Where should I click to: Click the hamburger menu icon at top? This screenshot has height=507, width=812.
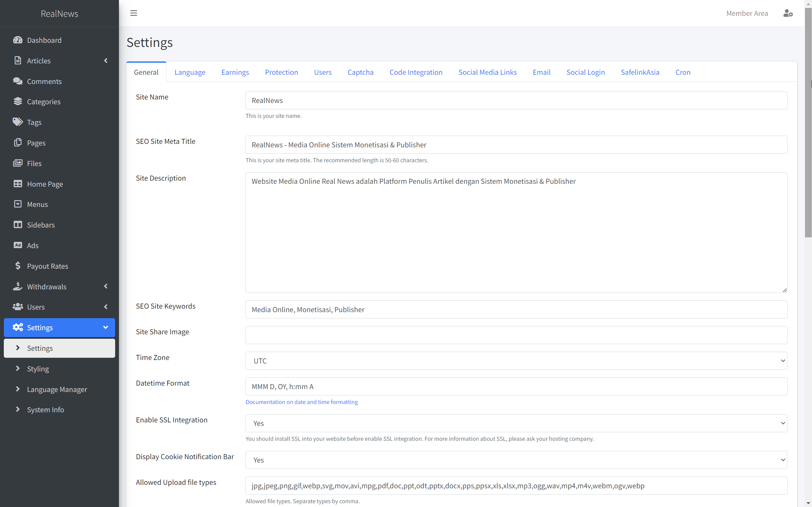point(134,13)
